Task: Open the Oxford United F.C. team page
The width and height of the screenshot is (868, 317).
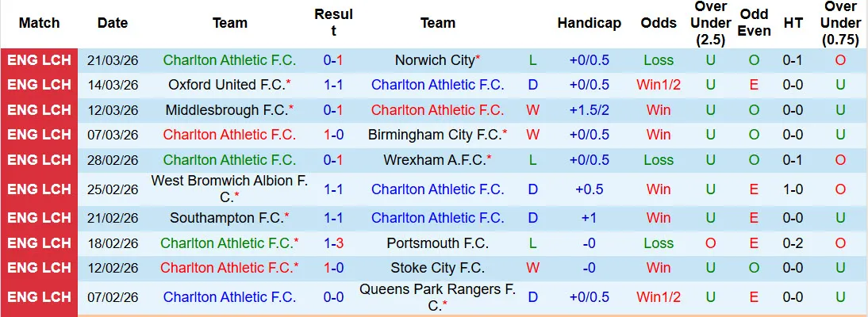Action: click(x=226, y=85)
